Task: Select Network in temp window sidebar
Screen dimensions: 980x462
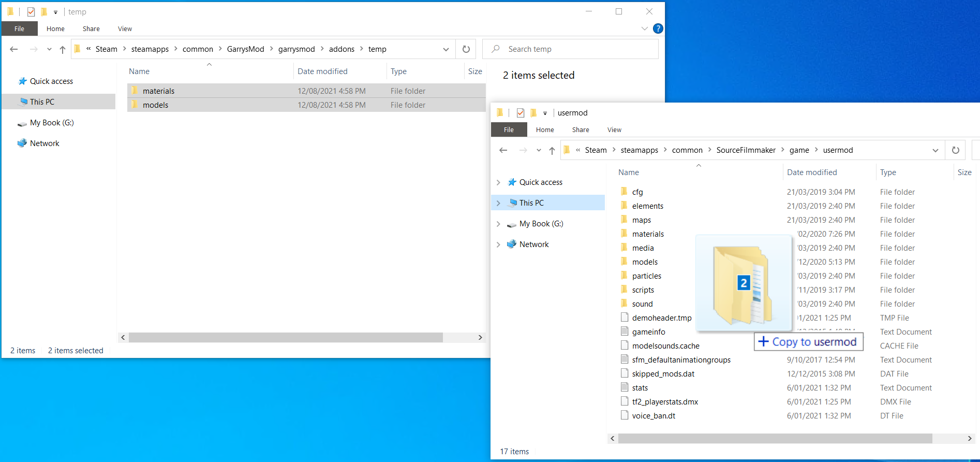Action: [44, 143]
